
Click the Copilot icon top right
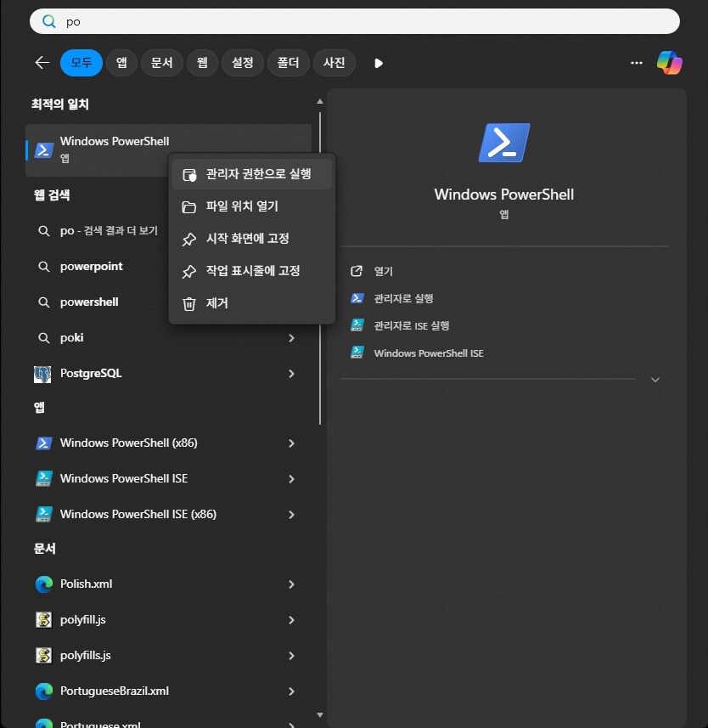click(x=670, y=63)
